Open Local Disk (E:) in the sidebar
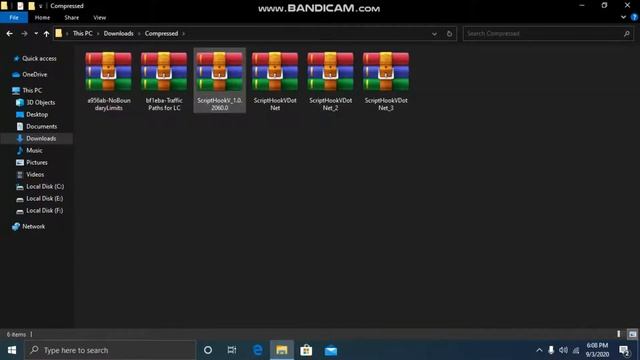The image size is (640, 360). [x=44, y=198]
